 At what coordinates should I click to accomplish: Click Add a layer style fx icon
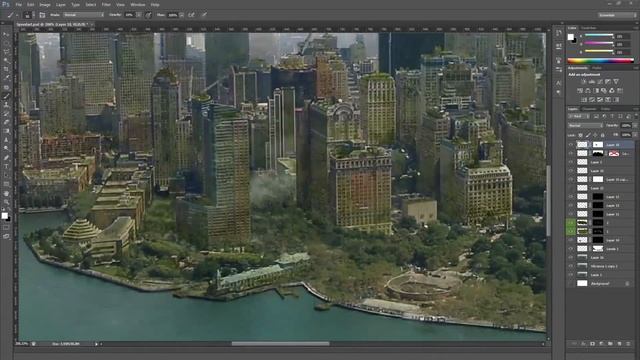[583, 344]
